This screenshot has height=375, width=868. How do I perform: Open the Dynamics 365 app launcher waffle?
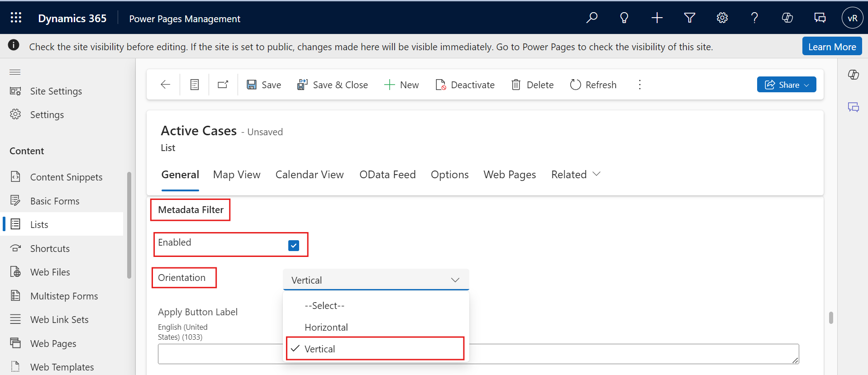16,18
